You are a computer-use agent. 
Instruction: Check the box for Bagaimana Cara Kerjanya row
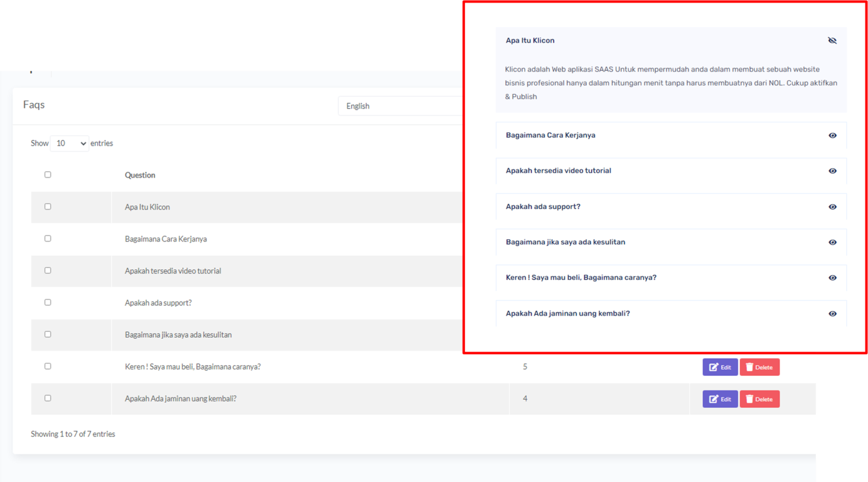[48, 238]
